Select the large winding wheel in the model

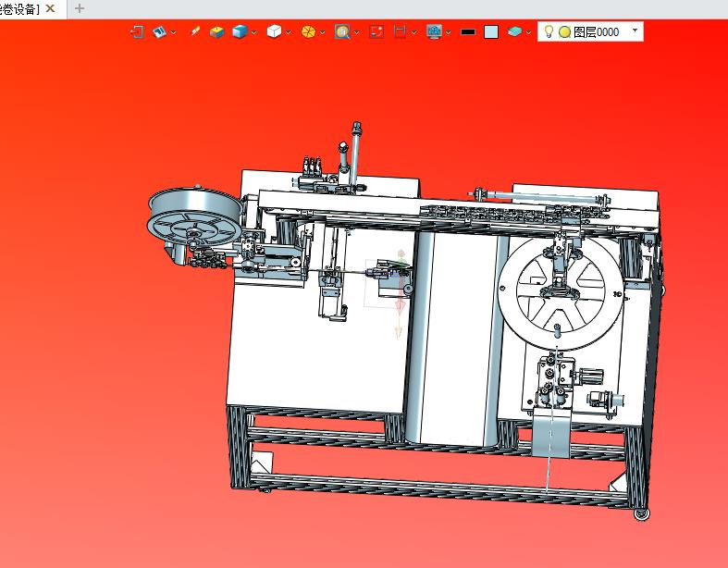tap(561, 292)
